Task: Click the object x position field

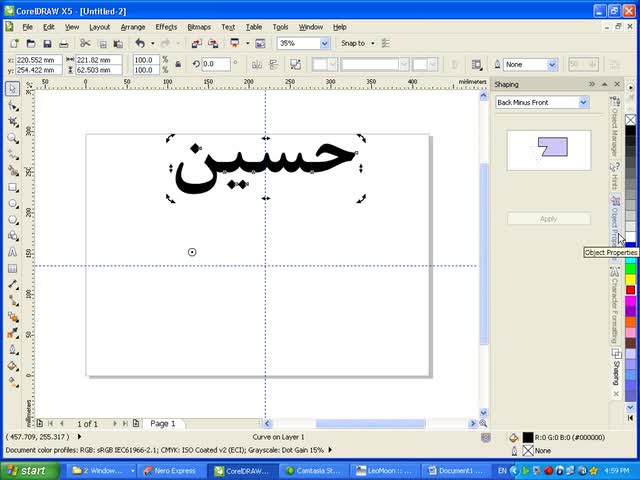Action: [x=39, y=60]
